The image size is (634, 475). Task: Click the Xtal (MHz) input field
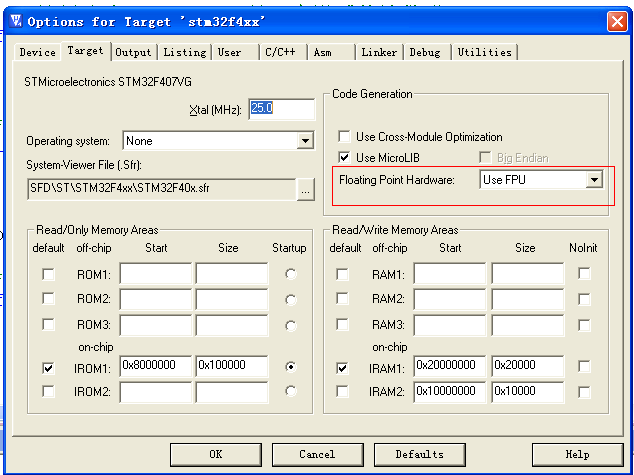tap(281, 109)
